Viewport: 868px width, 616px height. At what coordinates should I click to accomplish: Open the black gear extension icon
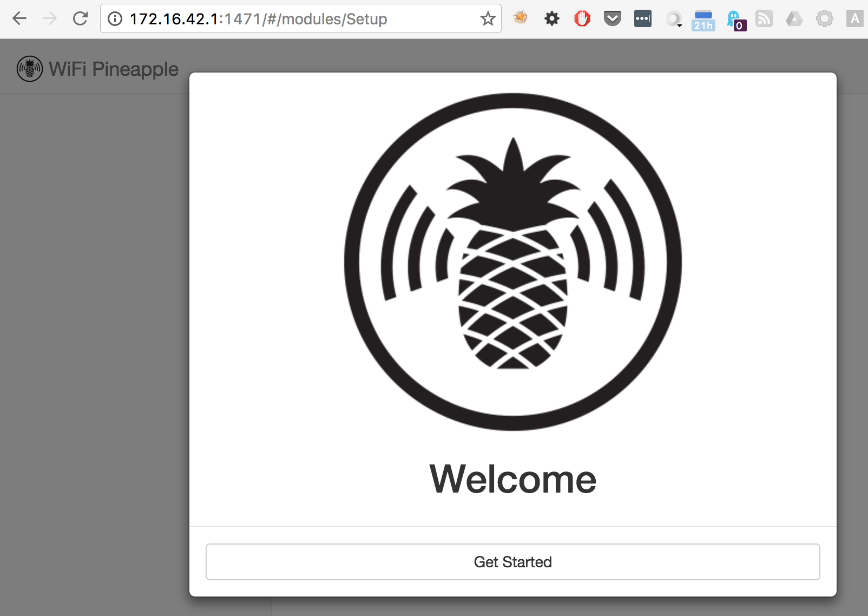click(551, 19)
